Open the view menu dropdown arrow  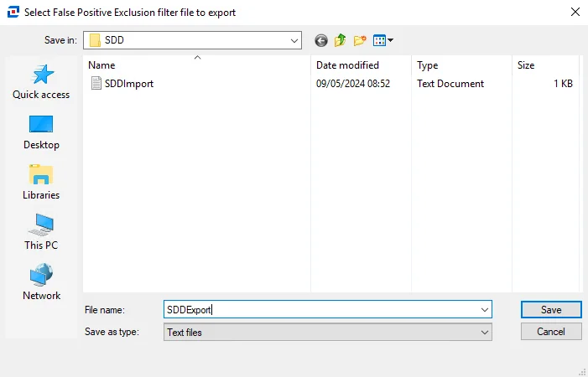click(390, 40)
